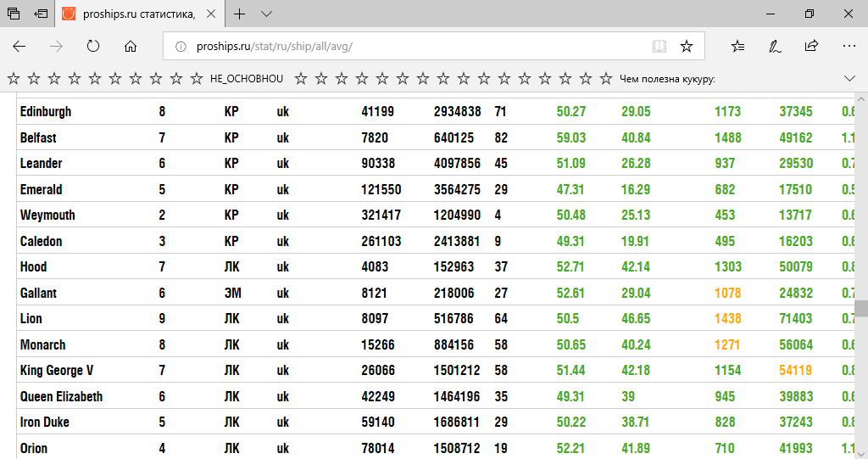Open the Settings and more menu
Screen dimensions: 868x459
(849, 47)
